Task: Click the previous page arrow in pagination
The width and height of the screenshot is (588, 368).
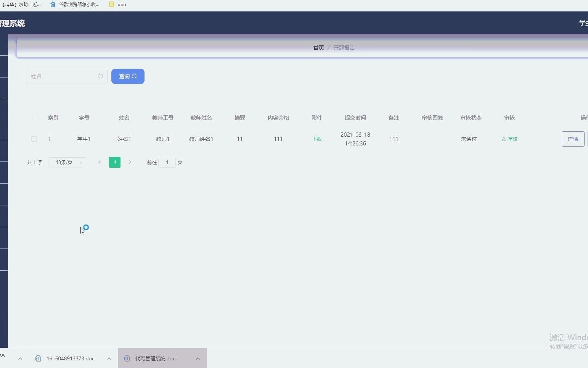Action: click(99, 162)
